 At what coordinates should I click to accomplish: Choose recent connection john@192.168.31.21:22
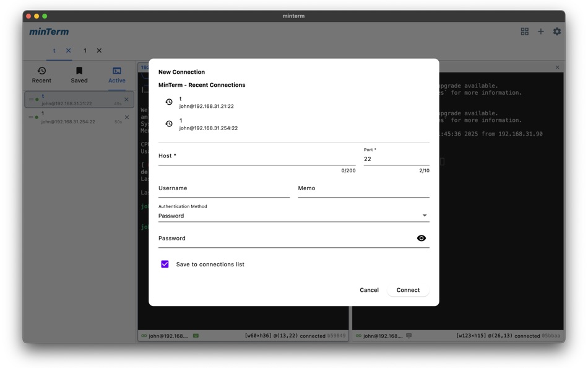293,102
